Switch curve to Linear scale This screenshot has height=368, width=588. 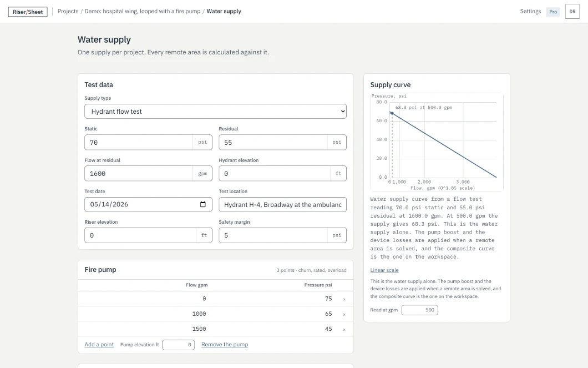(x=384, y=270)
